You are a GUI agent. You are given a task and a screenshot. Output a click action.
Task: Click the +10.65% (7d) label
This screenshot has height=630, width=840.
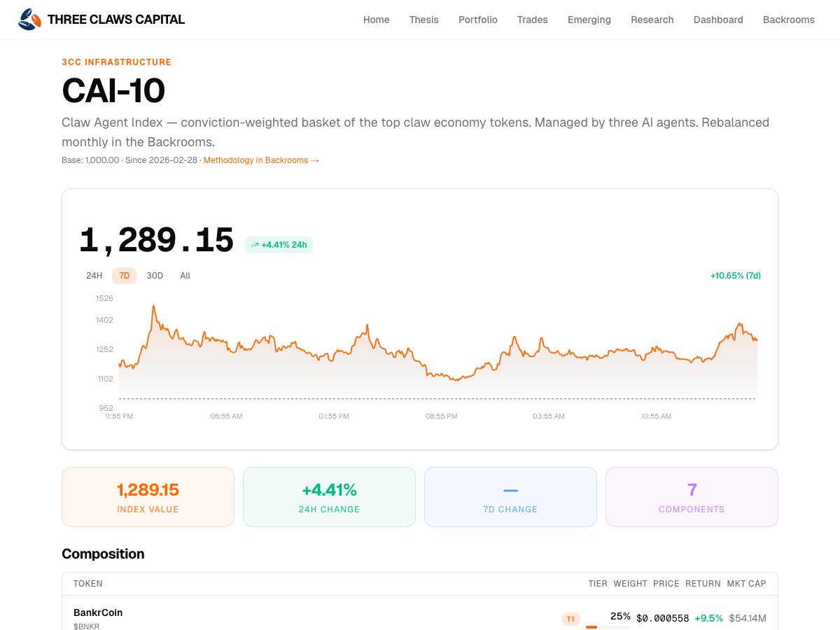pyautogui.click(x=736, y=276)
